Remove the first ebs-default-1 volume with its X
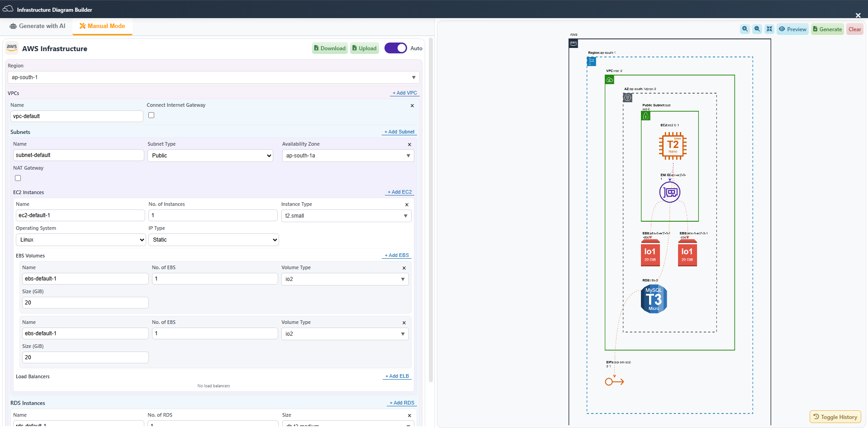This screenshot has width=868, height=428. tap(404, 268)
